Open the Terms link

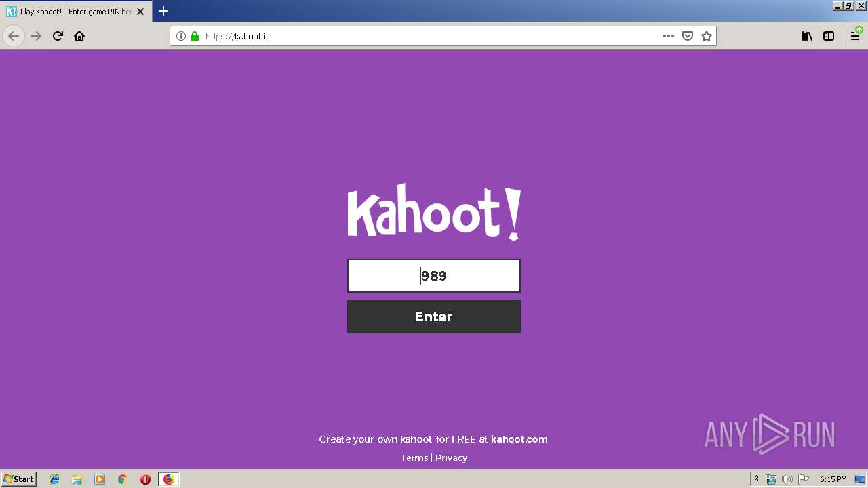pos(414,457)
